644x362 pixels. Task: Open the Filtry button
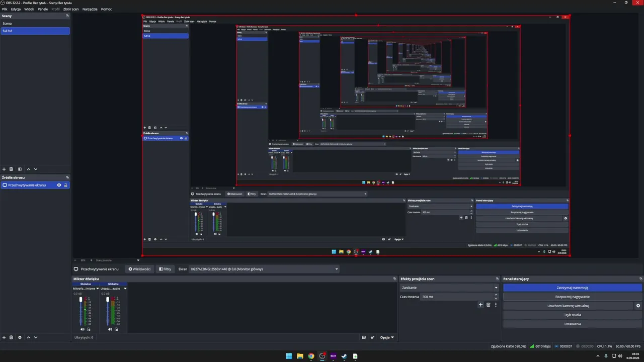165,269
